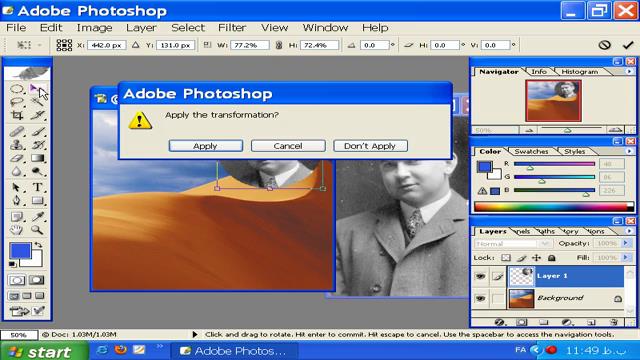Open the Fill value dropdown arrow
The width and height of the screenshot is (640, 360).
coord(626,258)
